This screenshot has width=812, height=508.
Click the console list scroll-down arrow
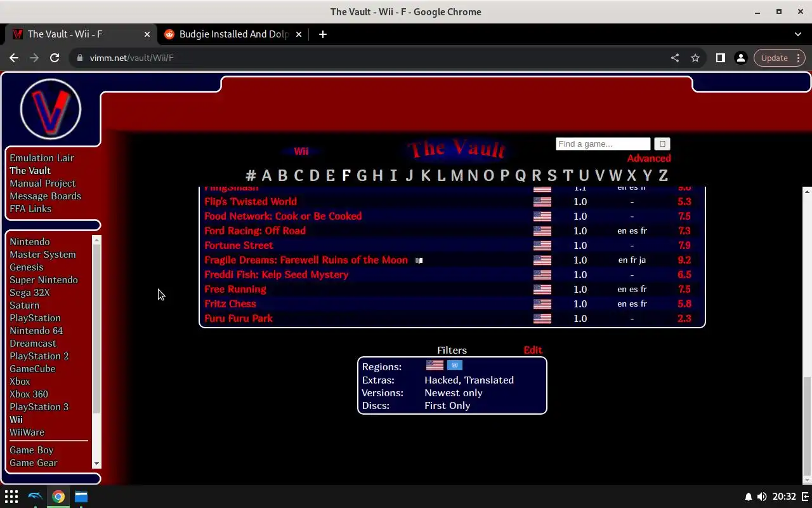(96, 464)
